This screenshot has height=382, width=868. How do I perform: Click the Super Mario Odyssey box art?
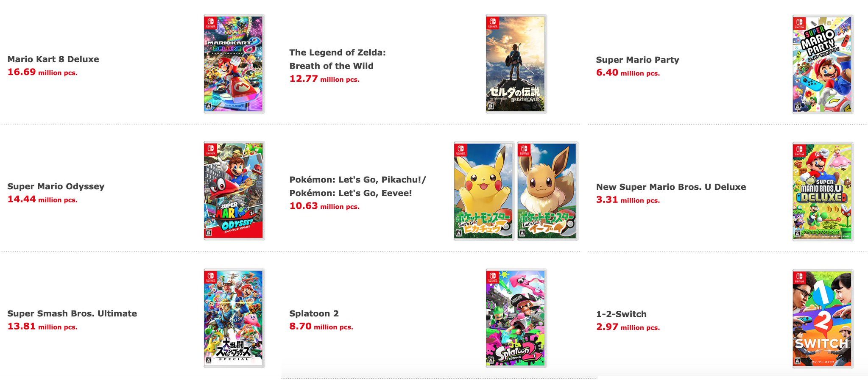[x=234, y=191]
